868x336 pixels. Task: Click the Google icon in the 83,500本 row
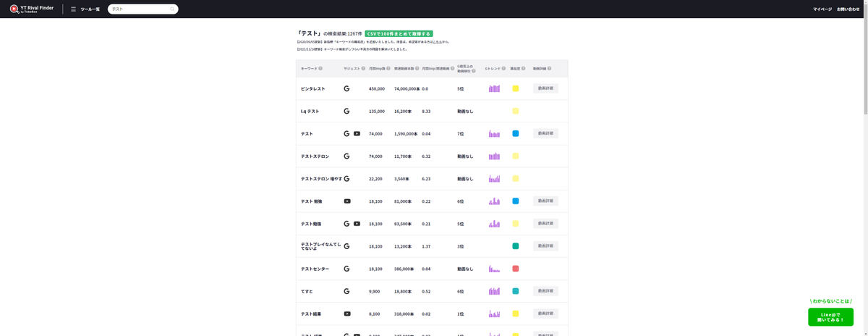click(346, 224)
